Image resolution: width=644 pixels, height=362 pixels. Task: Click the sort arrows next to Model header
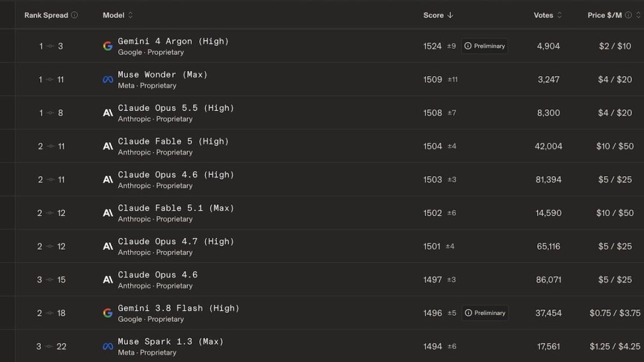(x=130, y=15)
